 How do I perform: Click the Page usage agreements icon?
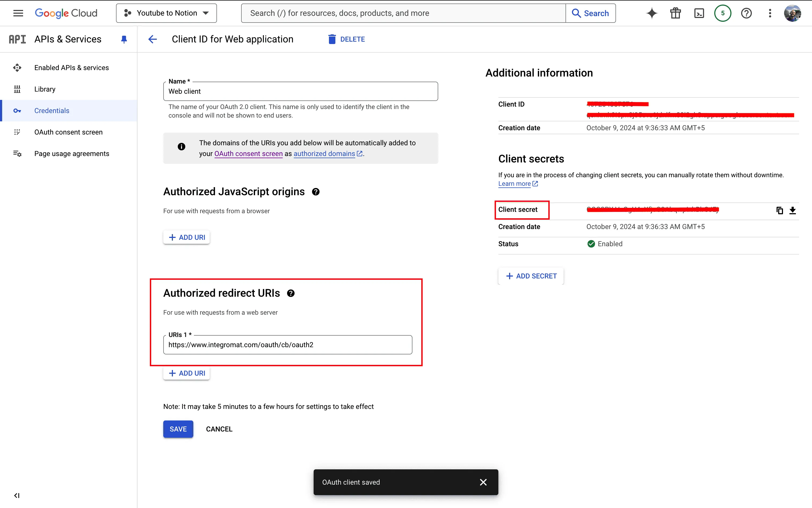click(17, 154)
